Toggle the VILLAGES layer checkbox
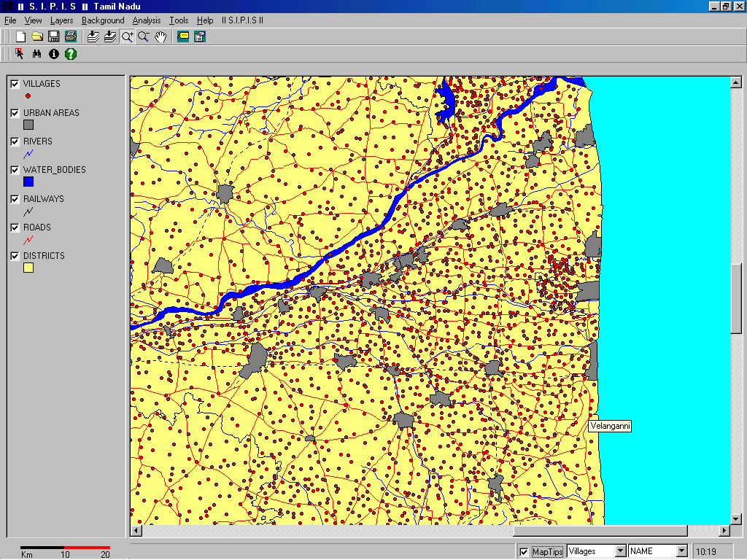747x560 pixels. pos(15,84)
